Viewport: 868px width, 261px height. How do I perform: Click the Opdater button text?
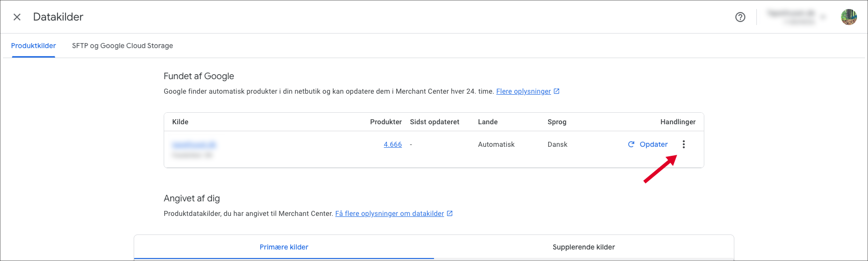click(x=654, y=144)
